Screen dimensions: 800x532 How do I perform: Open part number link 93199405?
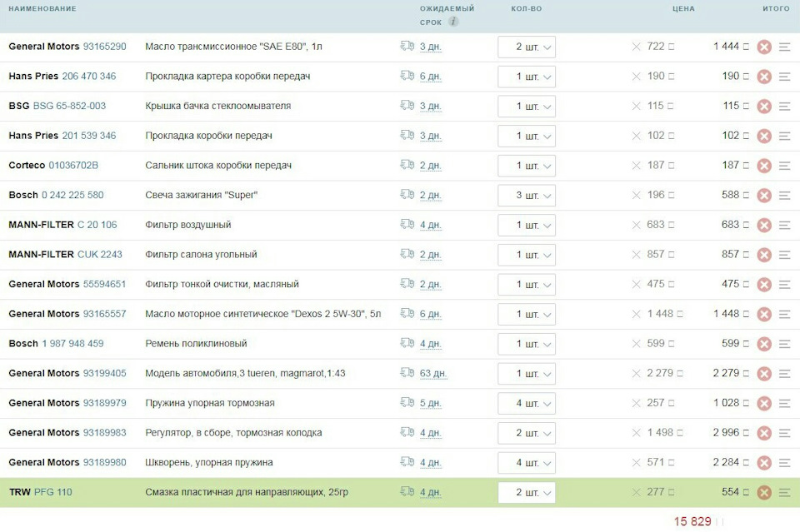click(105, 373)
